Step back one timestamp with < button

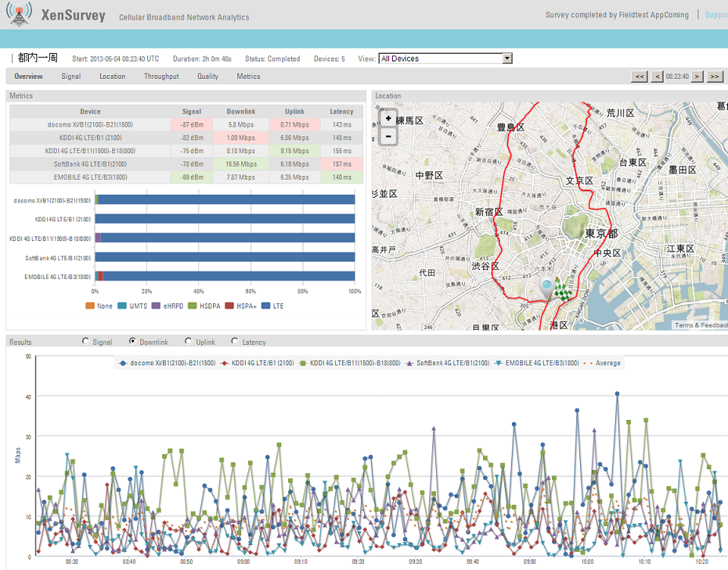pyautogui.click(x=657, y=77)
